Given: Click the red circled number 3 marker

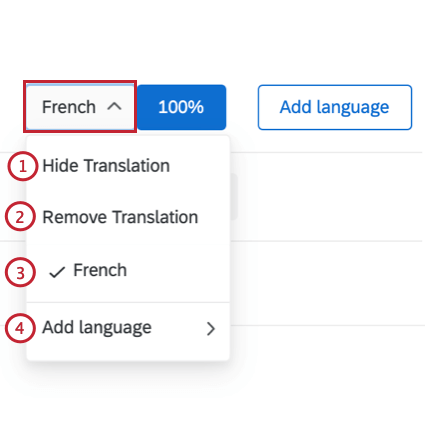Looking at the screenshot, I should (20, 272).
